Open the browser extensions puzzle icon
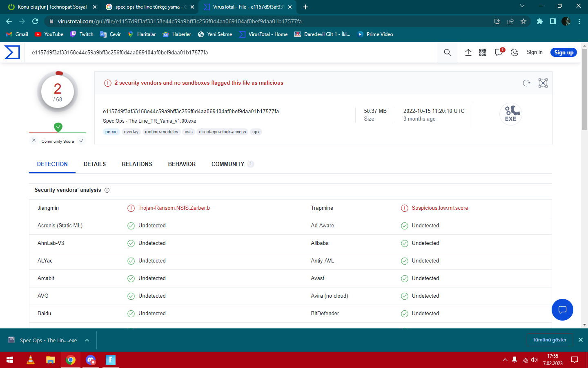588x368 pixels. point(540,21)
